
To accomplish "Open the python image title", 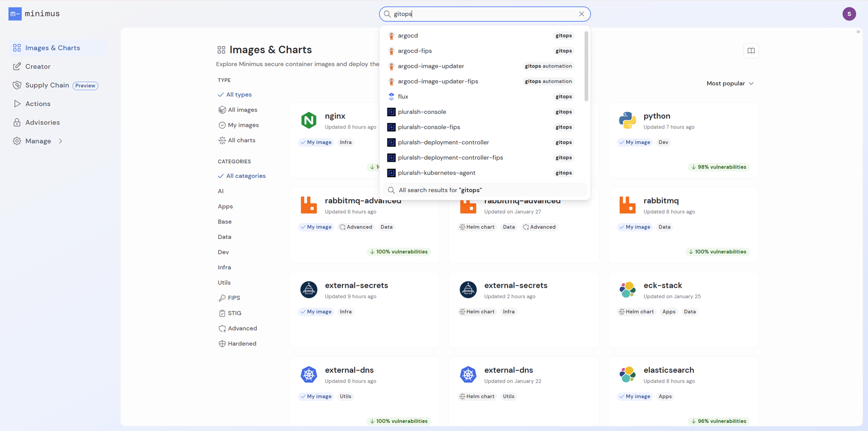I will pos(657,116).
